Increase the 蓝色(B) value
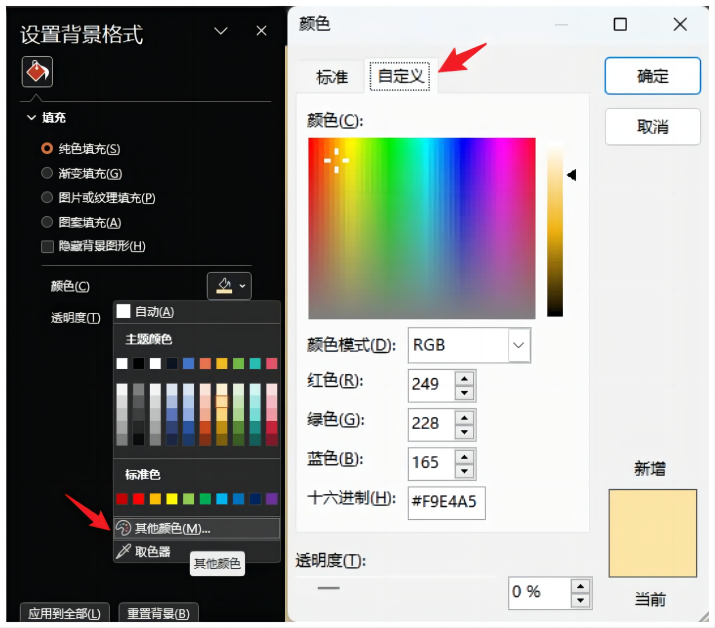The image size is (715, 628). (464, 457)
